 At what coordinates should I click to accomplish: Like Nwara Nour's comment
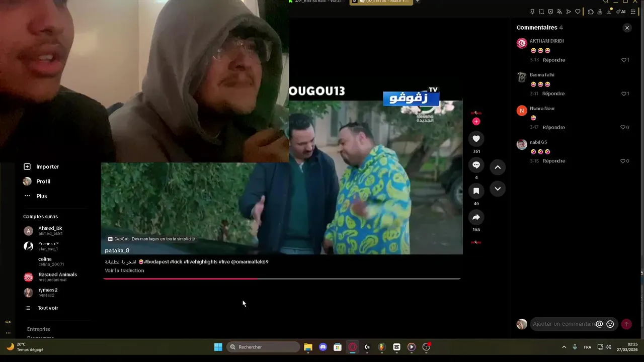click(x=625, y=127)
